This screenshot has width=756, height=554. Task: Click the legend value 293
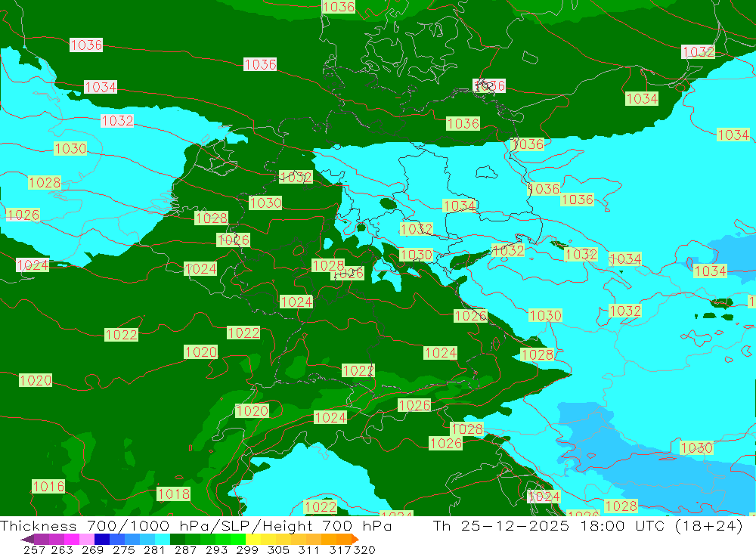click(216, 549)
